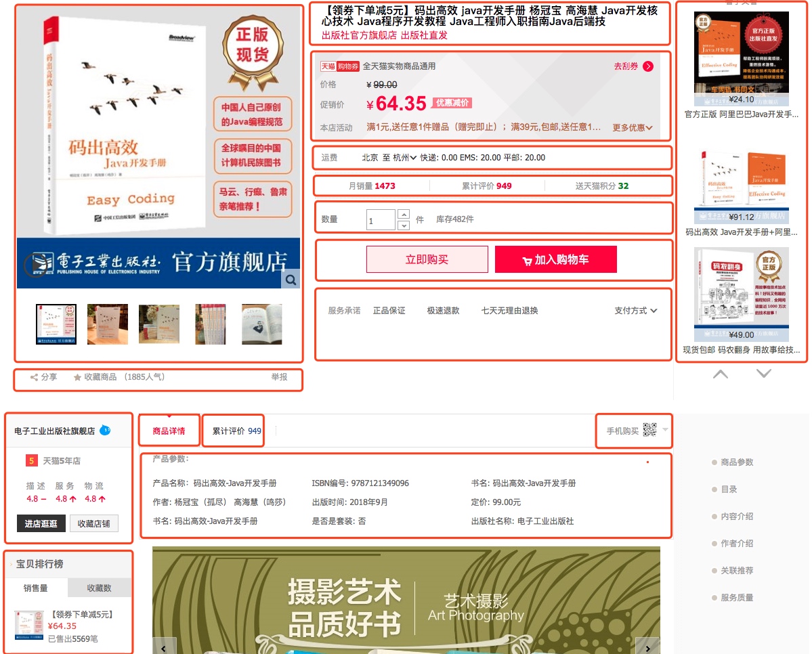Switch to the 累计评价 reviews tab

236,431
